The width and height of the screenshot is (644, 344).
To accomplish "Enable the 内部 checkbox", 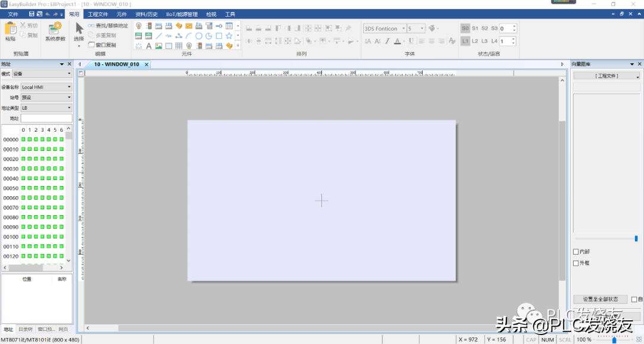I will point(576,252).
